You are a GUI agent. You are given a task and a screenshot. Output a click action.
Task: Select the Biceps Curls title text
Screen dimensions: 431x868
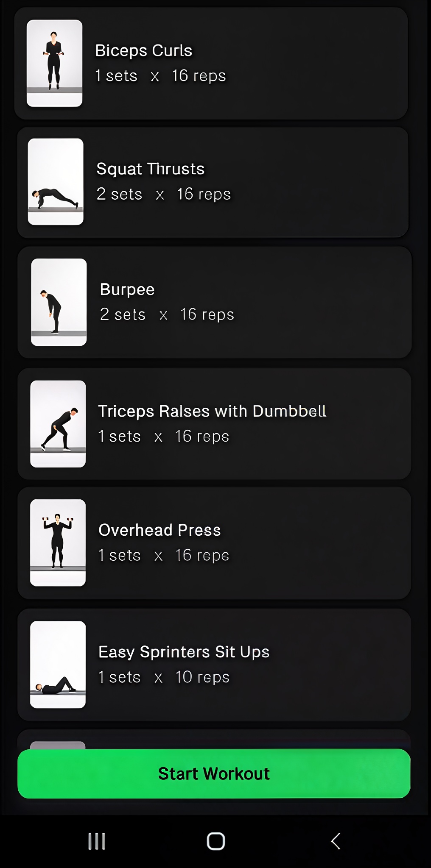click(x=144, y=50)
